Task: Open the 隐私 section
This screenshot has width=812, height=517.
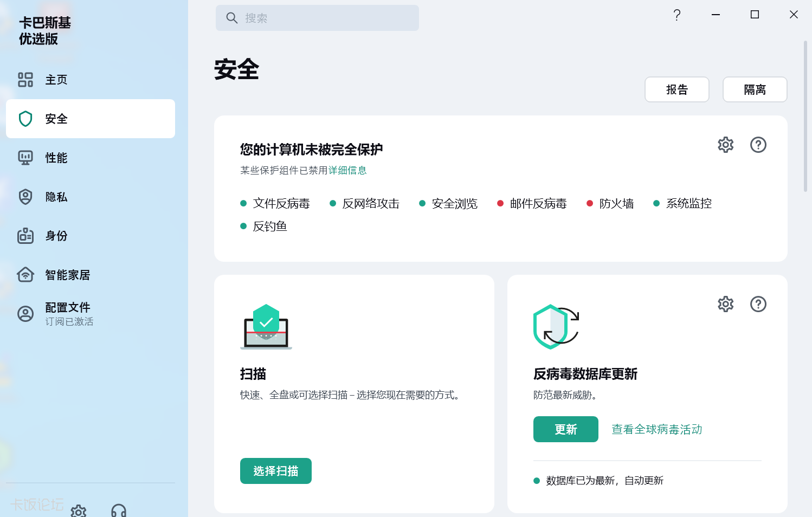Action: pyautogui.click(x=91, y=197)
